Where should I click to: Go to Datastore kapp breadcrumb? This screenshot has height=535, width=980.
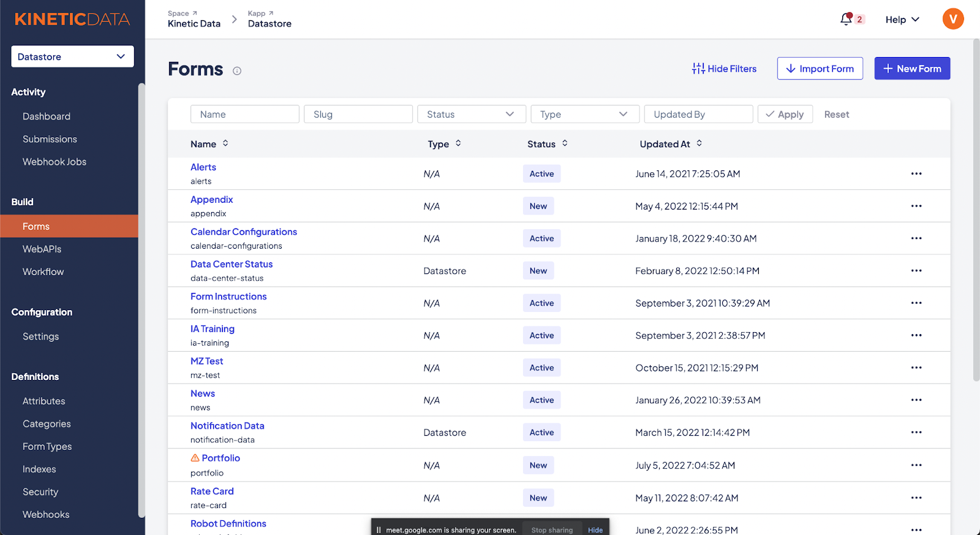point(269,23)
